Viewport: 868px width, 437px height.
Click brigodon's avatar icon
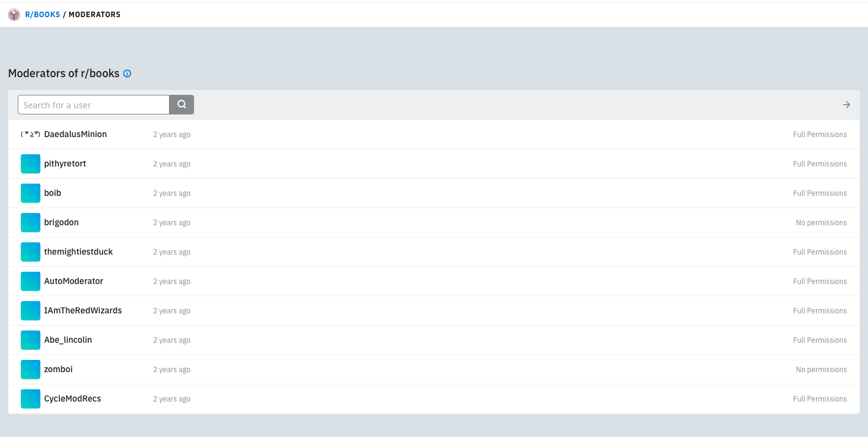[x=31, y=223]
